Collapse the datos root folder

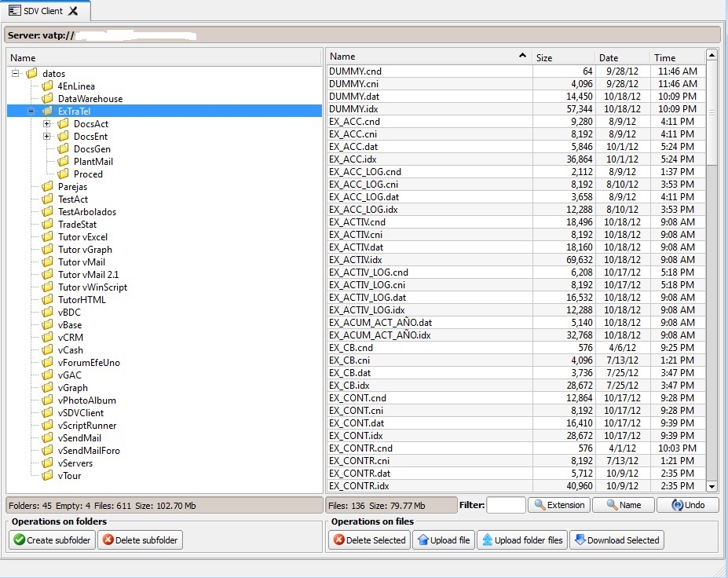pos(16,73)
